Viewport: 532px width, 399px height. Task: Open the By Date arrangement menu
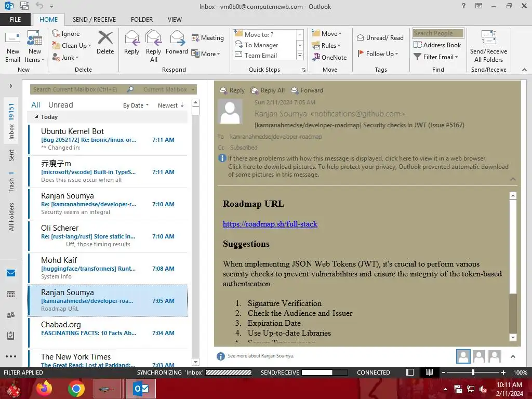click(x=136, y=105)
